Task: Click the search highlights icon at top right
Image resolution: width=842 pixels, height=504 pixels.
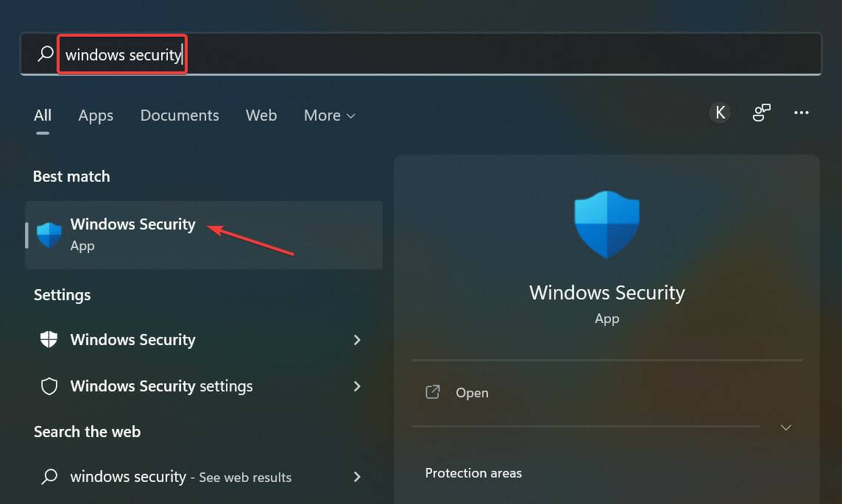Action: pos(761,112)
